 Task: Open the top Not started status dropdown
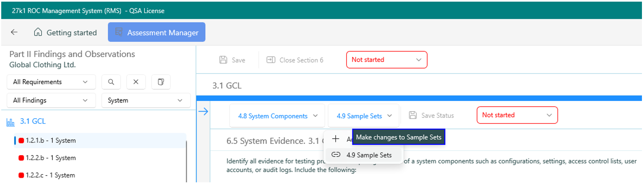tap(386, 60)
